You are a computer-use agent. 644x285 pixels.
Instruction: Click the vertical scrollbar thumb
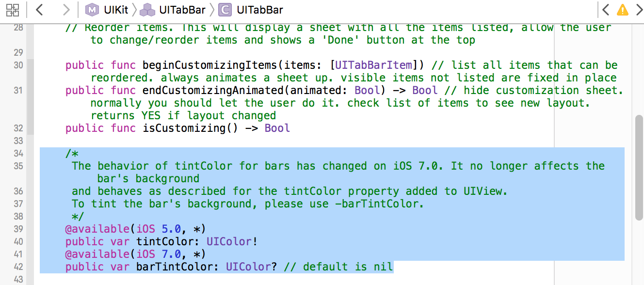click(639, 167)
